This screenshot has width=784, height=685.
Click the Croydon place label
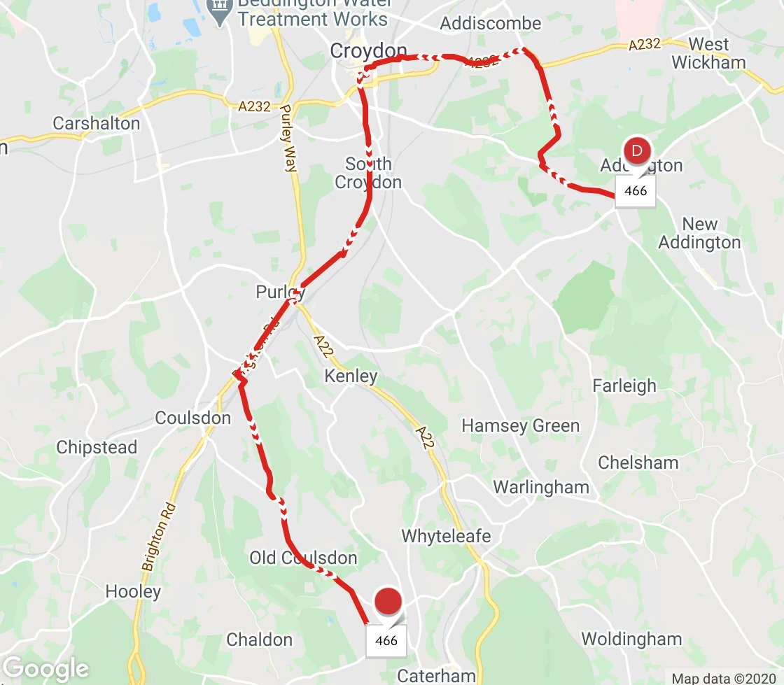(x=368, y=50)
